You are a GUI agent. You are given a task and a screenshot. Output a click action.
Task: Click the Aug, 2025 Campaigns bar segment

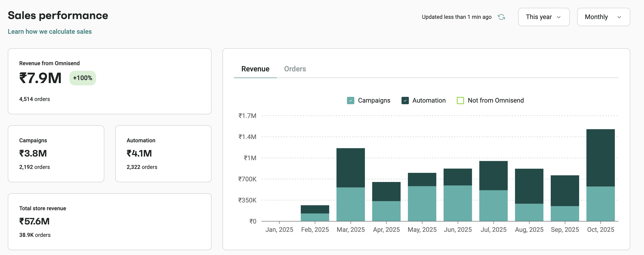coord(529,212)
